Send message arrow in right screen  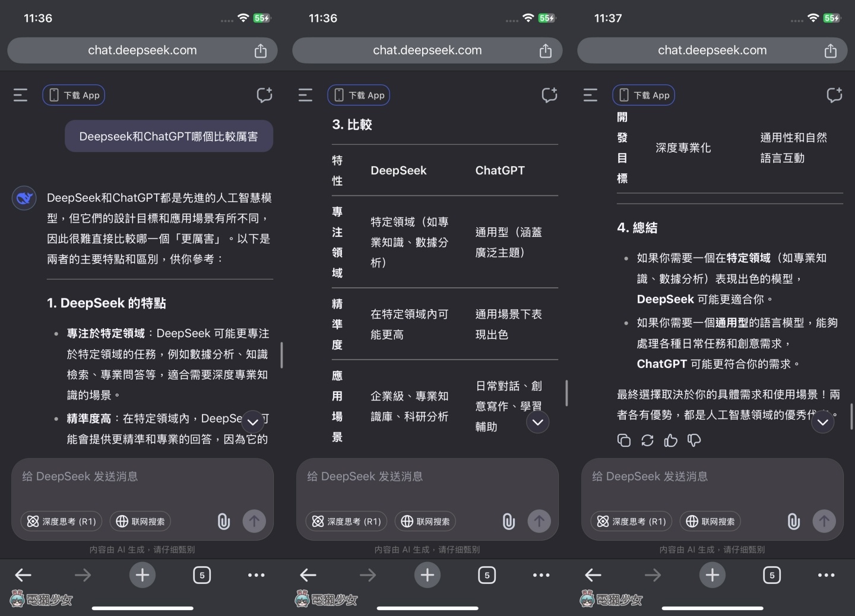pyautogui.click(x=824, y=521)
